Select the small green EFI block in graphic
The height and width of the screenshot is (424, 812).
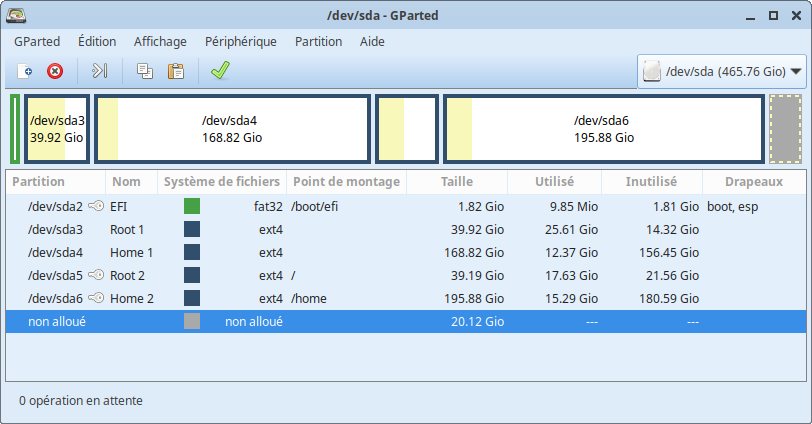tap(15, 129)
